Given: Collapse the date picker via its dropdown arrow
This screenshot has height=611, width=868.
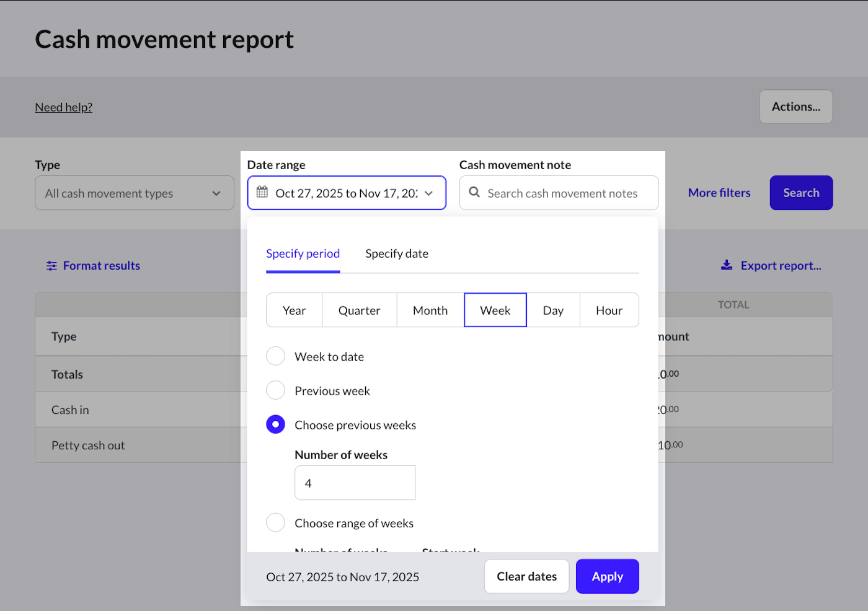Looking at the screenshot, I should [x=429, y=193].
